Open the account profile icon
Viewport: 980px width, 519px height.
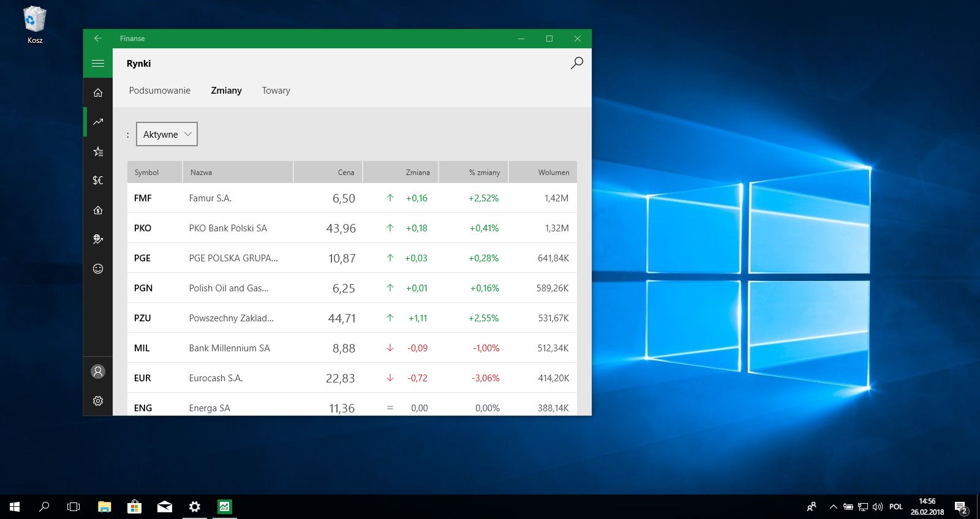[x=98, y=372]
